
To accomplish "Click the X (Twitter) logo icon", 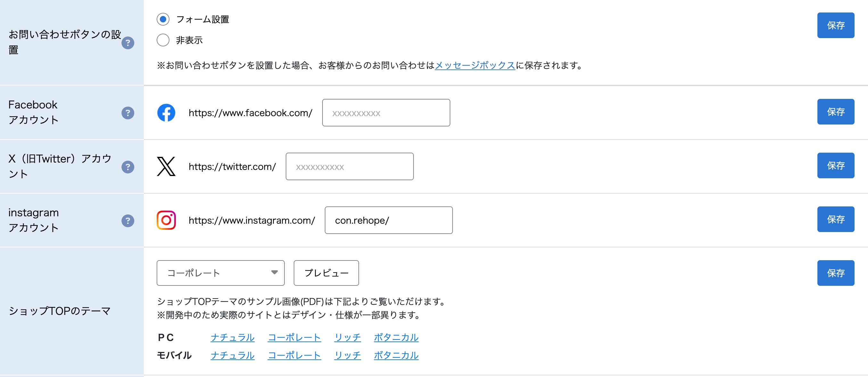I will [x=166, y=167].
